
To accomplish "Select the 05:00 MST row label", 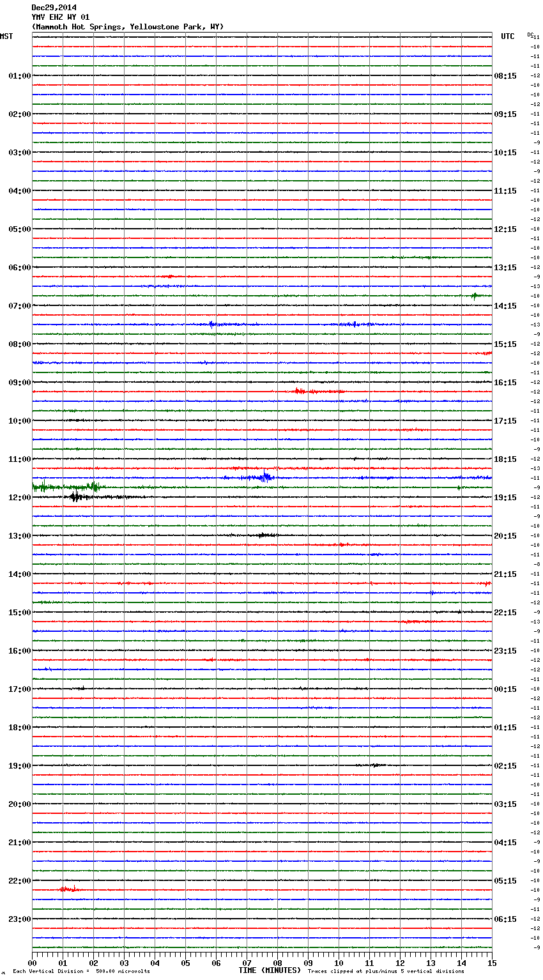I will [x=19, y=229].
